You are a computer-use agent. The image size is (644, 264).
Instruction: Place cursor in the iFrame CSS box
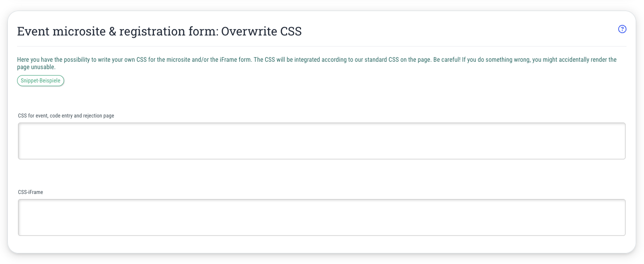[x=321, y=217]
